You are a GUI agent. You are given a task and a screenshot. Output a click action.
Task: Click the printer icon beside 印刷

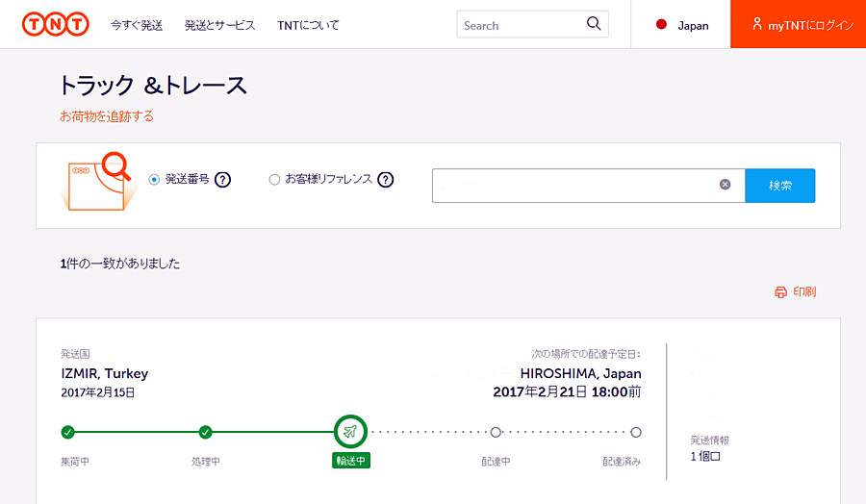(x=780, y=291)
